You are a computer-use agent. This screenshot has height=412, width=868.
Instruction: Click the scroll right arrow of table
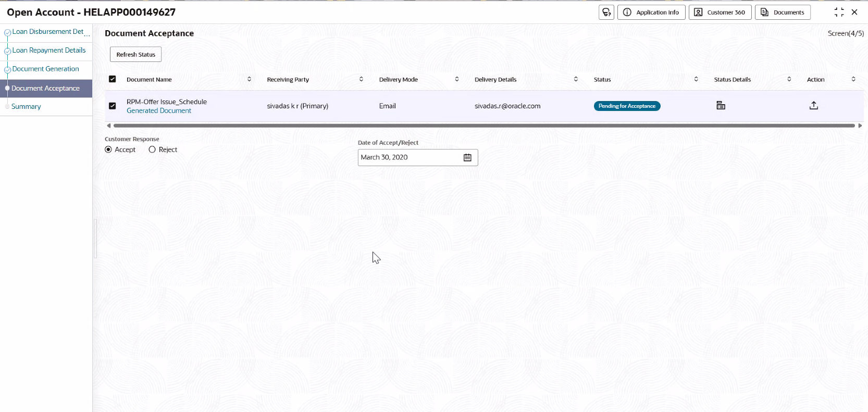860,126
